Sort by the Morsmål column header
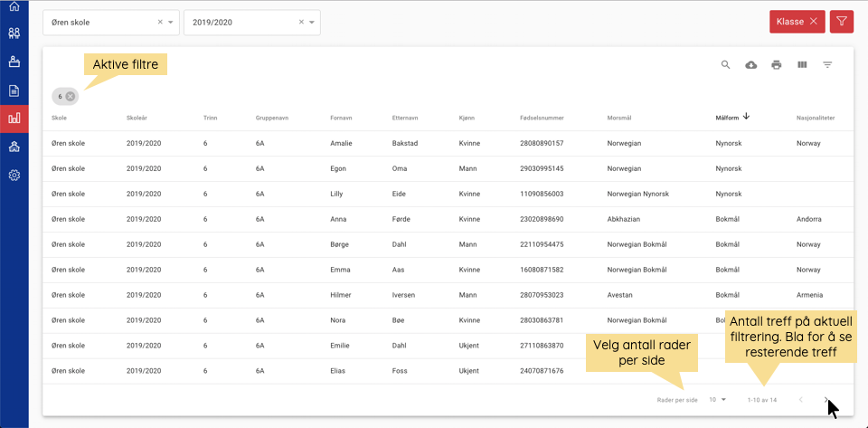Image resolution: width=868 pixels, height=428 pixels. tap(619, 118)
